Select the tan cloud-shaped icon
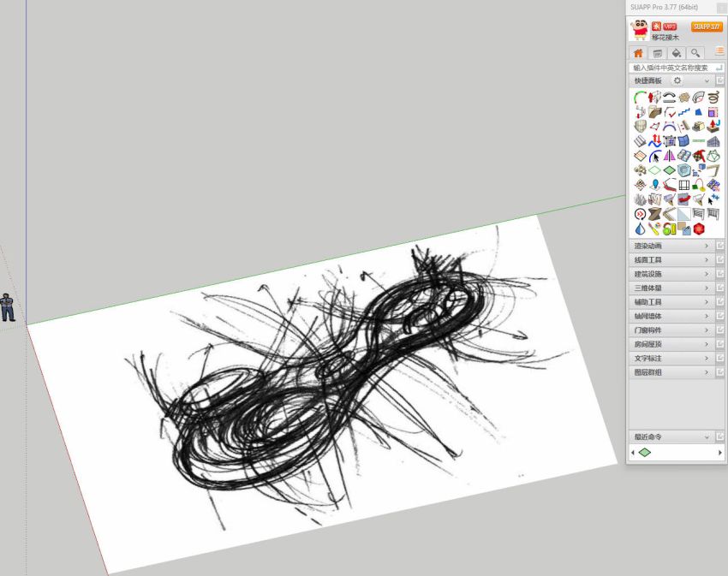 click(684, 98)
